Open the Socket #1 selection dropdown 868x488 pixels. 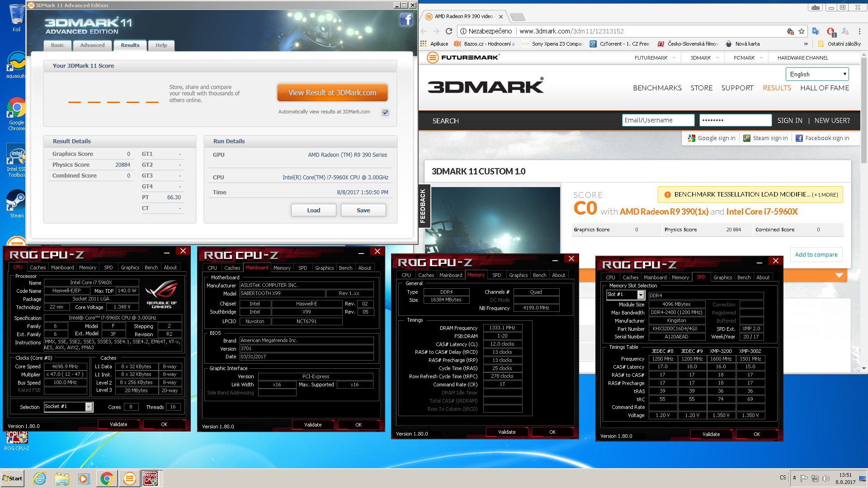point(89,407)
